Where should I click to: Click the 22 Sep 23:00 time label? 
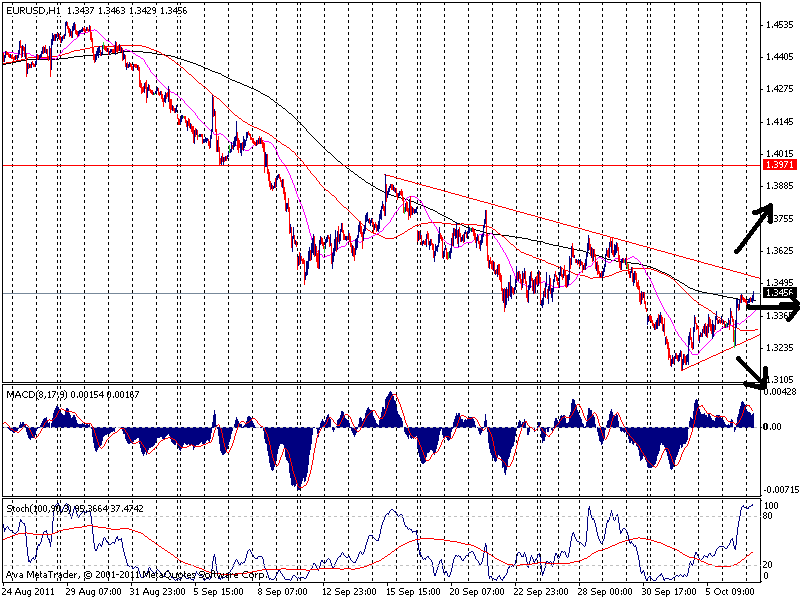(x=541, y=591)
